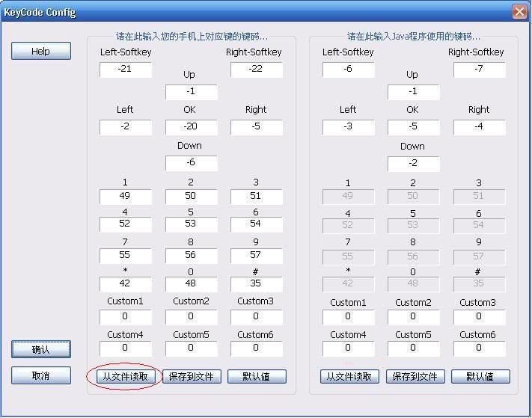Image resolution: width=532 pixels, height=418 pixels.
Task: Click the Java Custom1 input field
Action: (x=348, y=316)
